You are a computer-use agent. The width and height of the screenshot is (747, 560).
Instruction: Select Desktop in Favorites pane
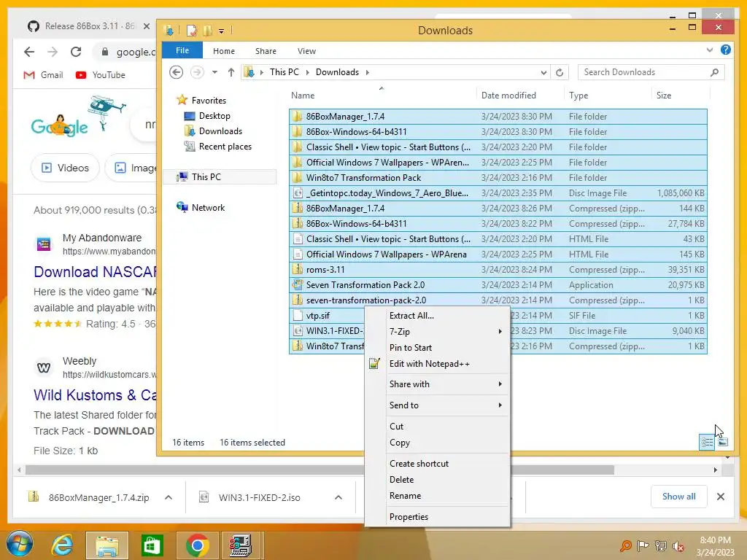click(x=214, y=116)
